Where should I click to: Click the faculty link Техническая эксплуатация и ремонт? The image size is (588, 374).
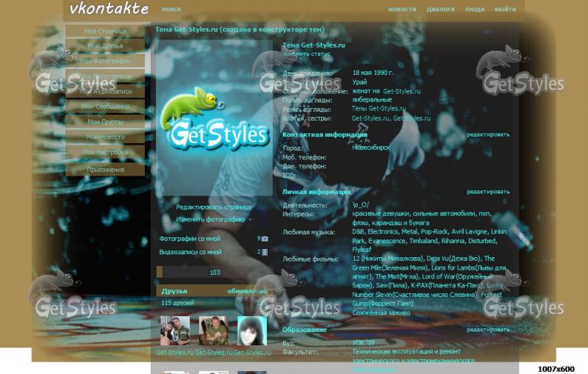406,351
